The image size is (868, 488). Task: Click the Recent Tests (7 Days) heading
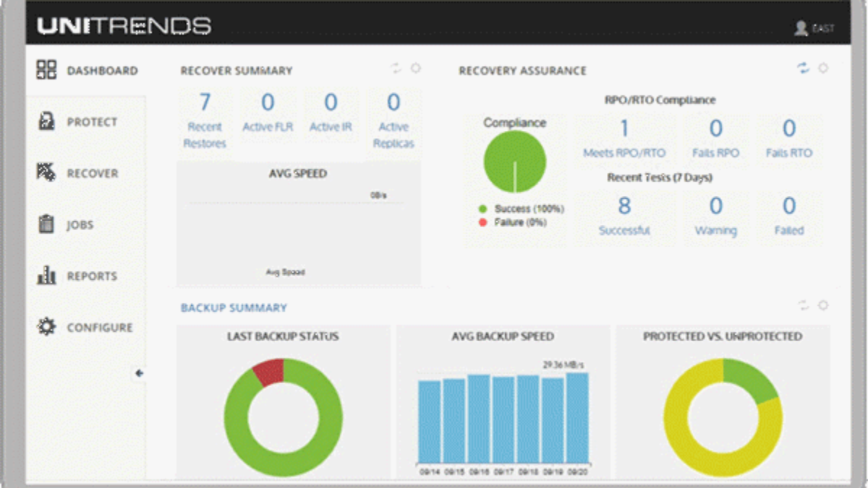pos(660,178)
